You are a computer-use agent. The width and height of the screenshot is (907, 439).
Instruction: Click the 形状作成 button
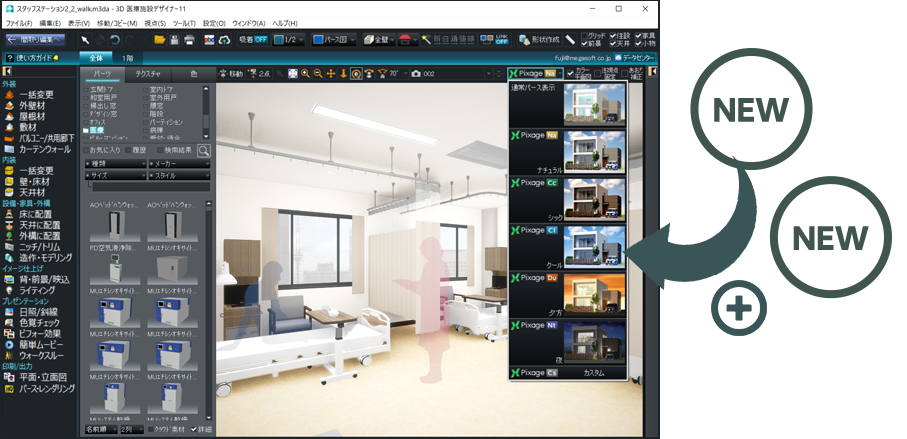(538, 39)
